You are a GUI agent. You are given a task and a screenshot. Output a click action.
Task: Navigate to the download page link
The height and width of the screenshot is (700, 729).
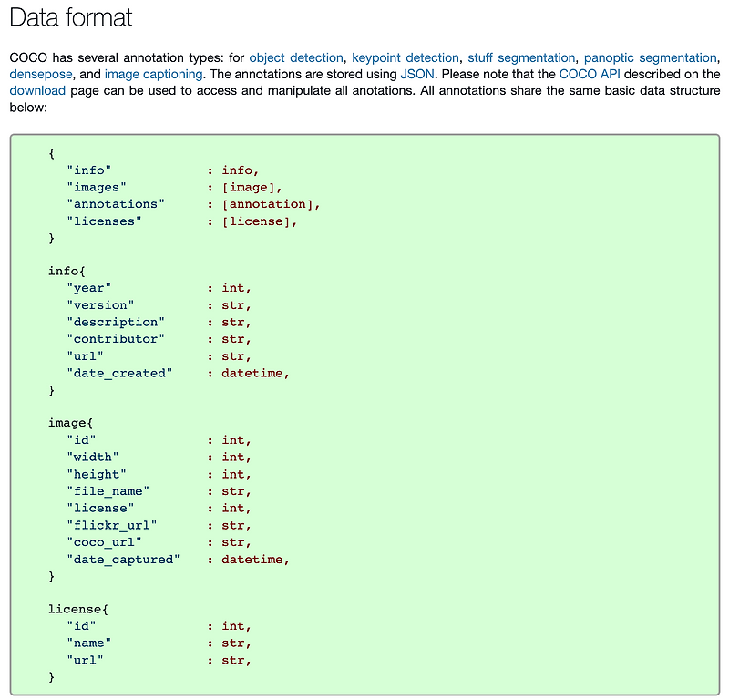pos(37,90)
